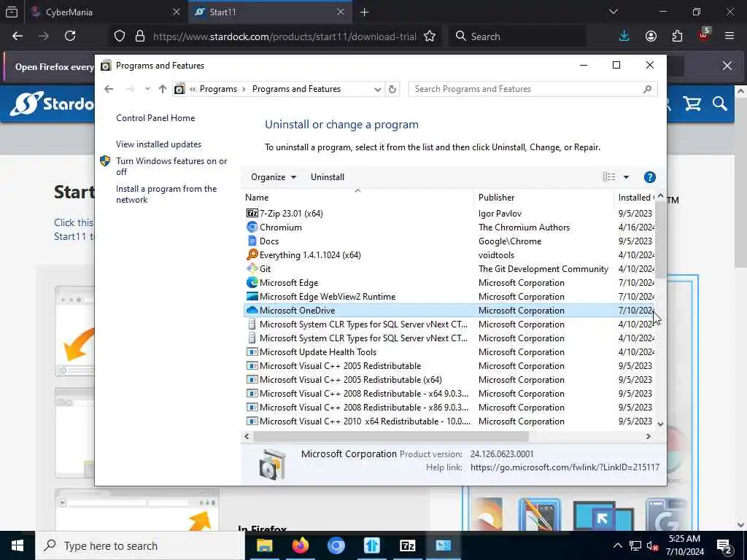Viewport: 747px width, 560px height.
Task: Click Programs breadcrumb in address bar
Action: click(218, 89)
